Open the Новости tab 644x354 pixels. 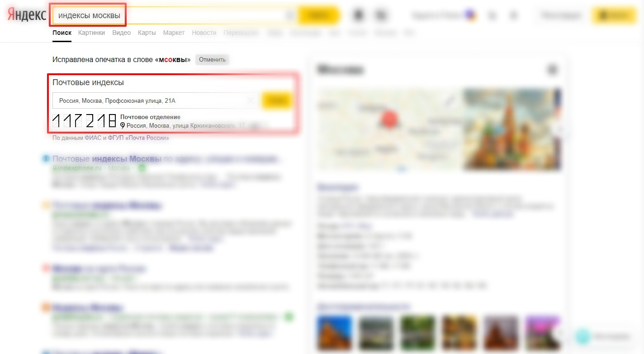[204, 33]
